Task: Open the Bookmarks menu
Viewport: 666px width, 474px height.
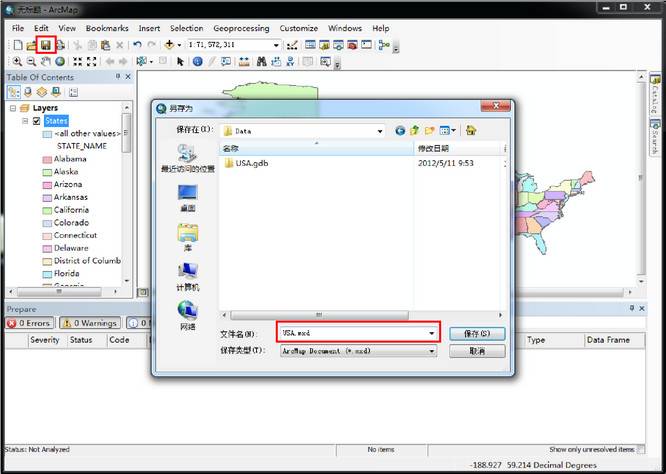Action: point(107,28)
